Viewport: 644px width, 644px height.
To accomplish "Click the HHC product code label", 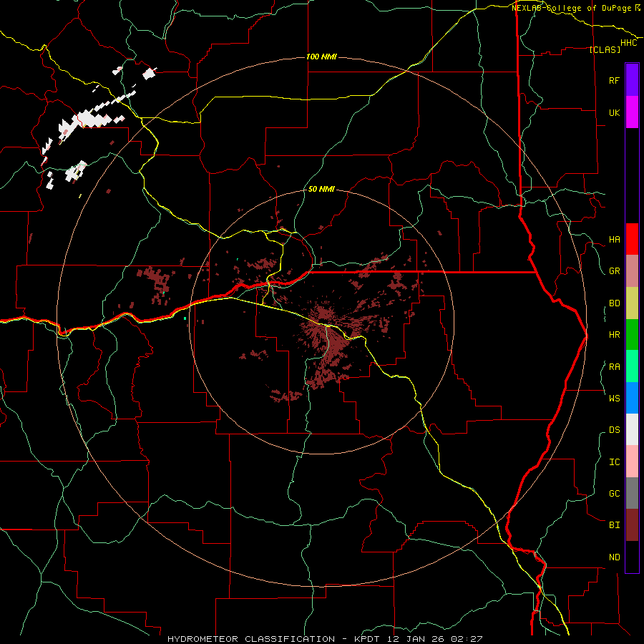I will click(629, 43).
